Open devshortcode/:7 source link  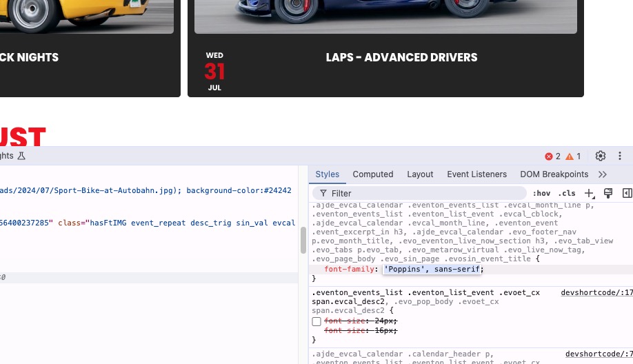point(599,354)
